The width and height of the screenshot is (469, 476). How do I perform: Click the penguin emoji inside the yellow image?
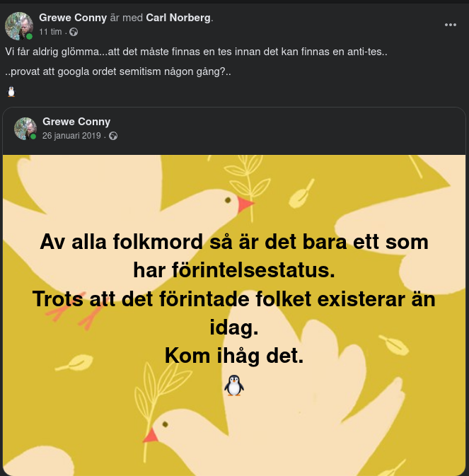[234, 385]
